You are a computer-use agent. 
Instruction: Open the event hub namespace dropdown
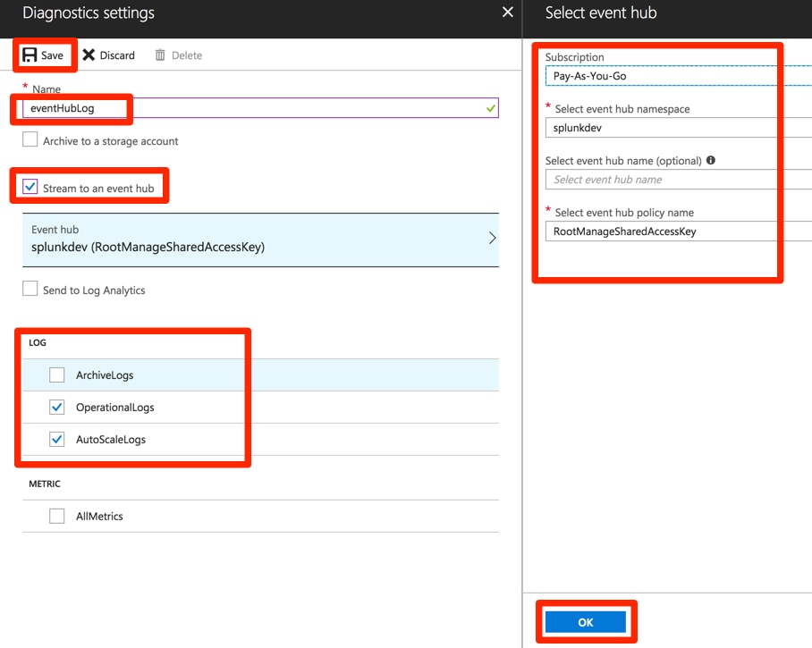(679, 127)
